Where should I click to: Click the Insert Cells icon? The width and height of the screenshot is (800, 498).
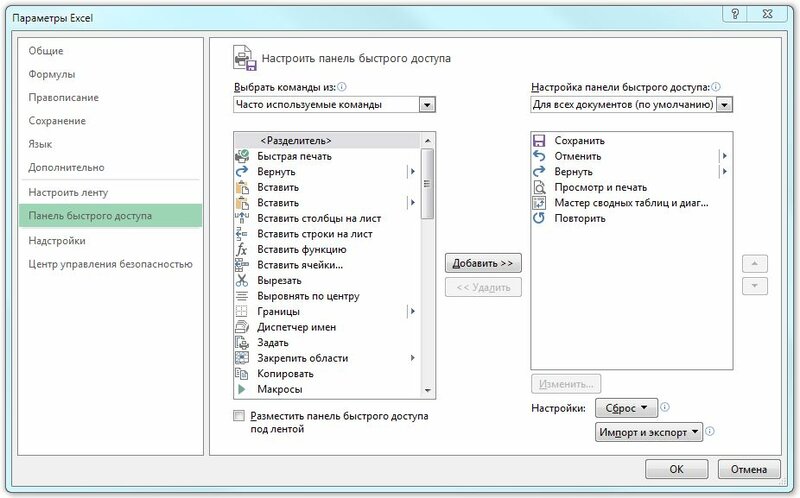[242, 265]
